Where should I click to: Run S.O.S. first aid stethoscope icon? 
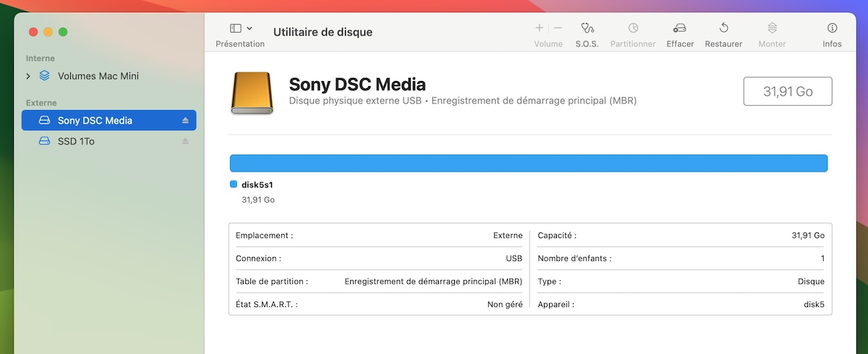point(587,28)
